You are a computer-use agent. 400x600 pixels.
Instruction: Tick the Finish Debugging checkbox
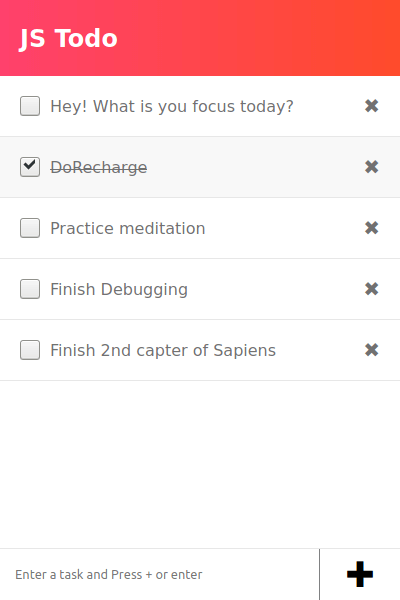(30, 289)
